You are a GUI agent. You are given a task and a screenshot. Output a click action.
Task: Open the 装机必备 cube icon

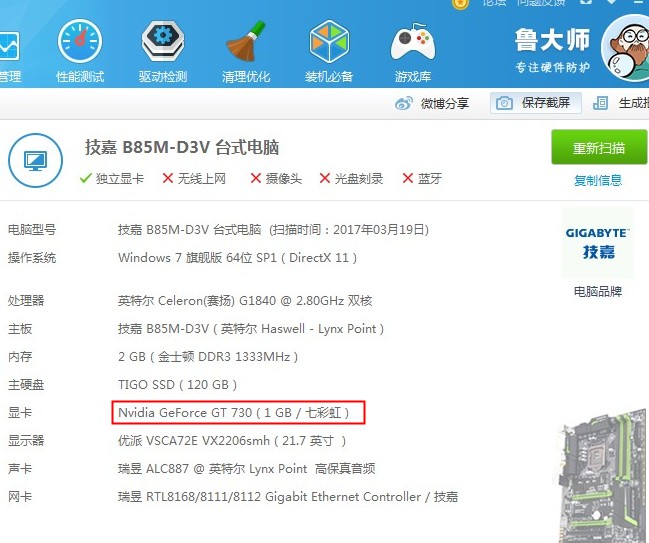coord(329,41)
